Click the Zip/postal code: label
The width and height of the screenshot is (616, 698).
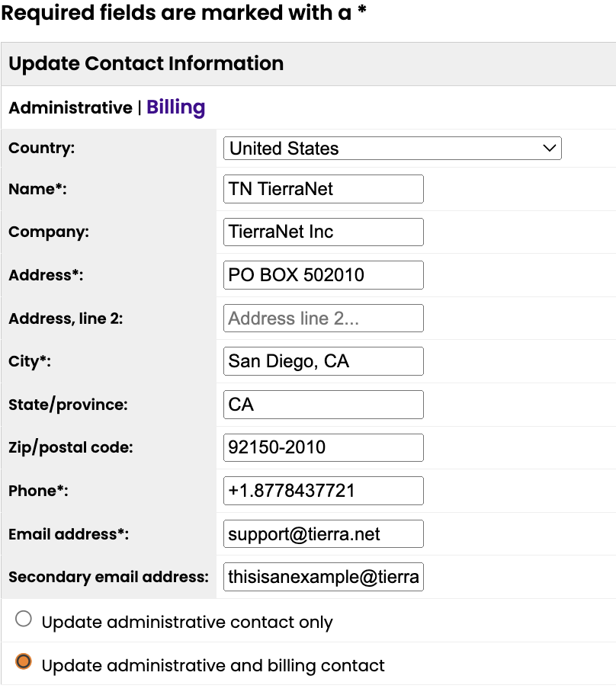71,447
